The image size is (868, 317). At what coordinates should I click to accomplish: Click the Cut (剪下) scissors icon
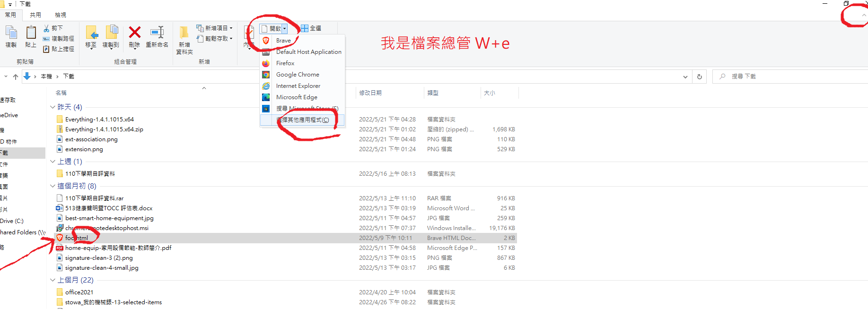(x=46, y=28)
